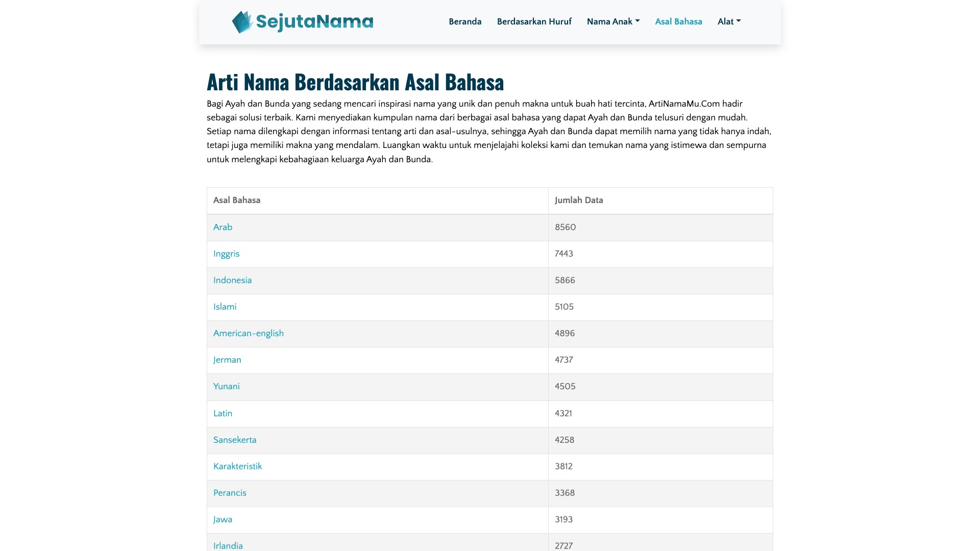Screen dimensions: 980x551
Task: Expand the Nama Anak dropdown
Action: tap(613, 21)
